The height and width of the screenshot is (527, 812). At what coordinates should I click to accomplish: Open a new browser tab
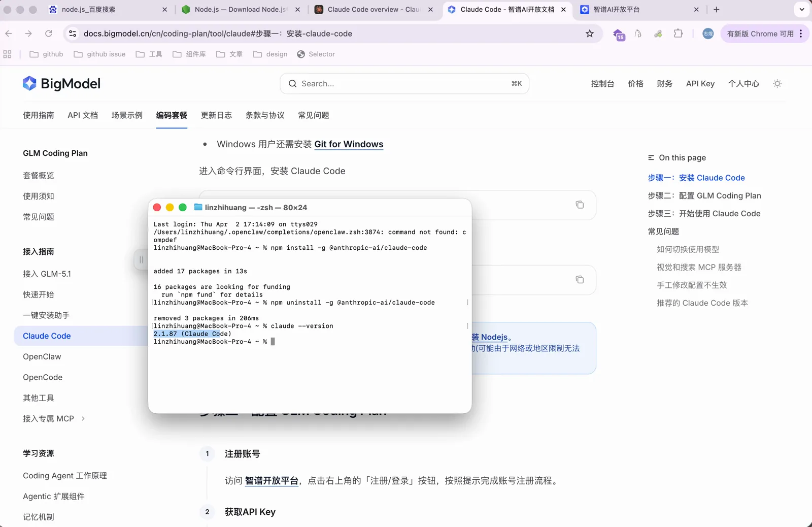(x=717, y=10)
